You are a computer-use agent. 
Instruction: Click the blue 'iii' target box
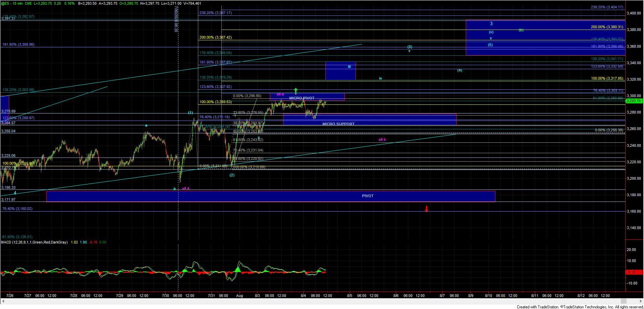[340, 71]
